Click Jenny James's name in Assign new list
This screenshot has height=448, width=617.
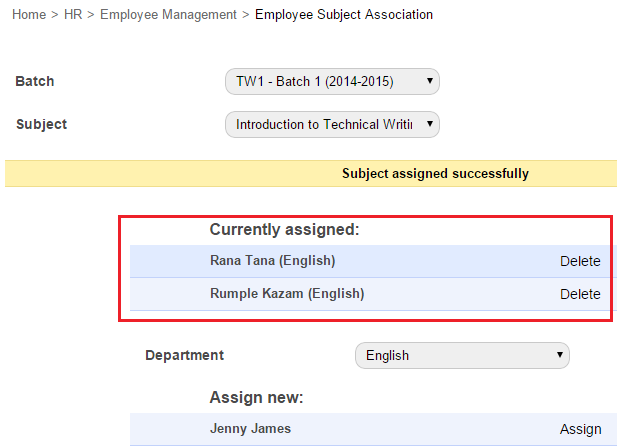[250, 429]
